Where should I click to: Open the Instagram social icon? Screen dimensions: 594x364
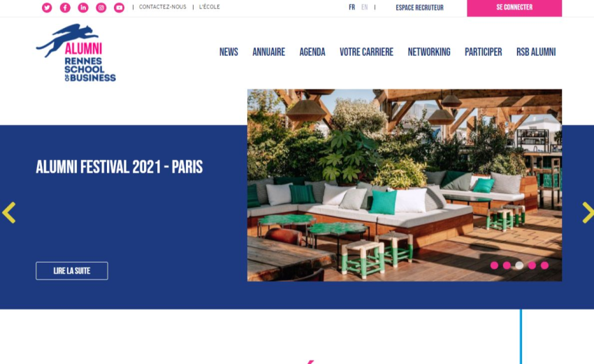point(101,8)
